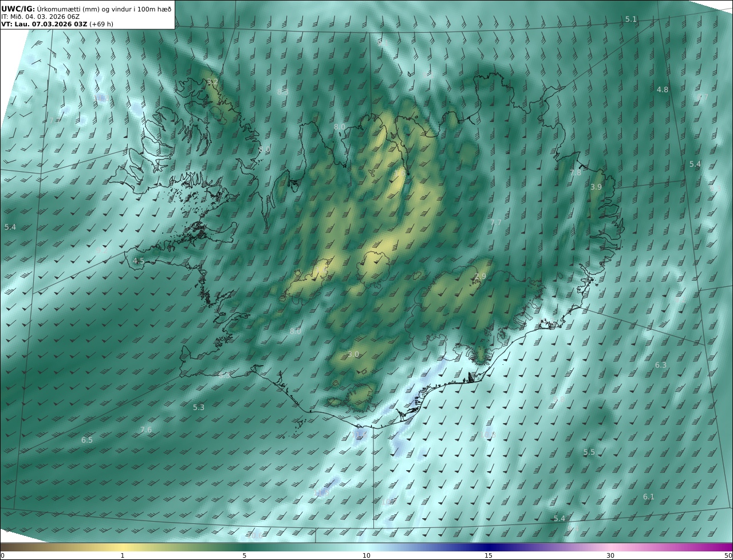Click the colorbar tick label '1'
The image size is (733, 560).
(x=123, y=555)
